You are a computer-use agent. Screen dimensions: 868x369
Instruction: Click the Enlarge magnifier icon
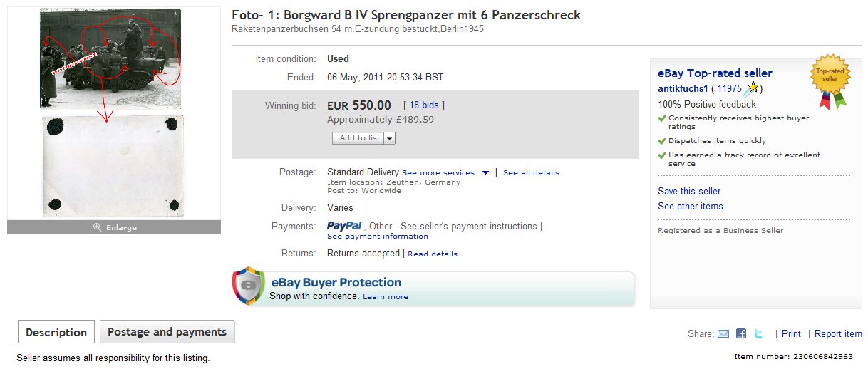[x=97, y=227]
